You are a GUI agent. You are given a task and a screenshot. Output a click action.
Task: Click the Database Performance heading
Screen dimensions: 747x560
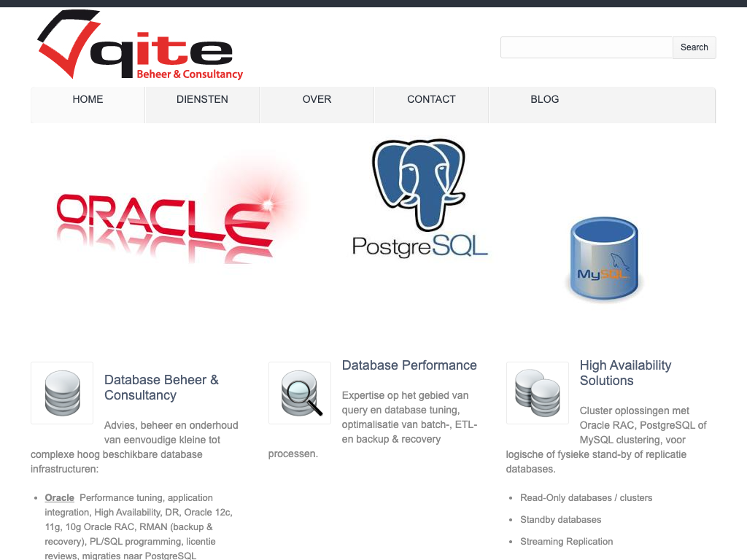[409, 365]
